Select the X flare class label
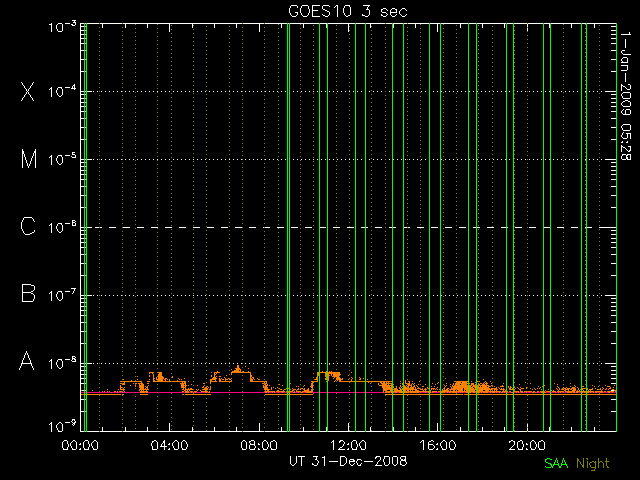This screenshot has width=640, height=480. 28,91
